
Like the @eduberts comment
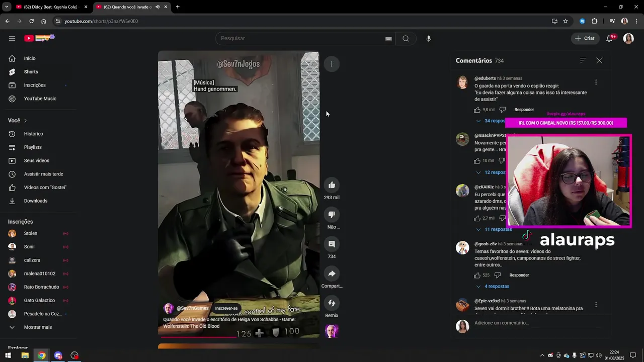point(477,110)
